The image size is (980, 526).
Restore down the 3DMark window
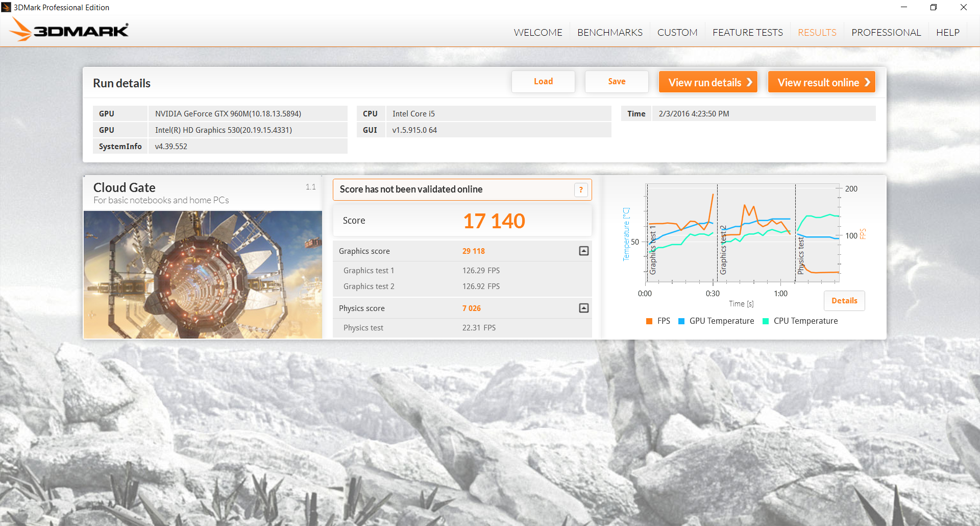click(934, 7)
